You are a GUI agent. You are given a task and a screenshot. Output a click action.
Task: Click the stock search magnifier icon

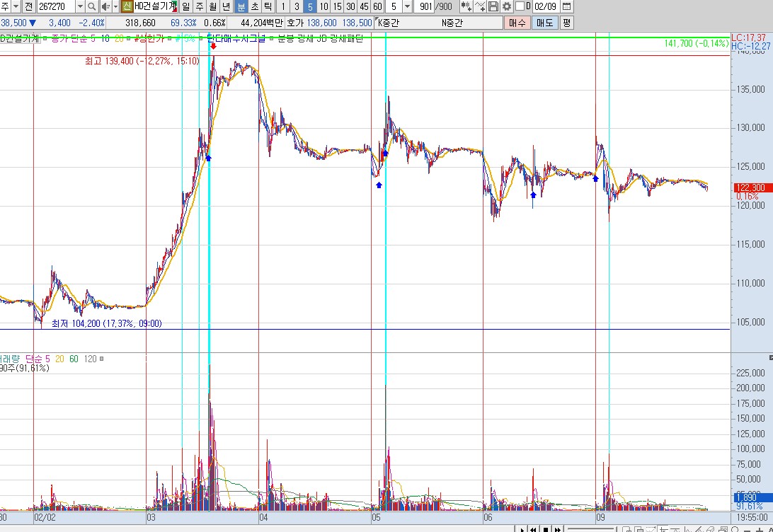(92, 6)
